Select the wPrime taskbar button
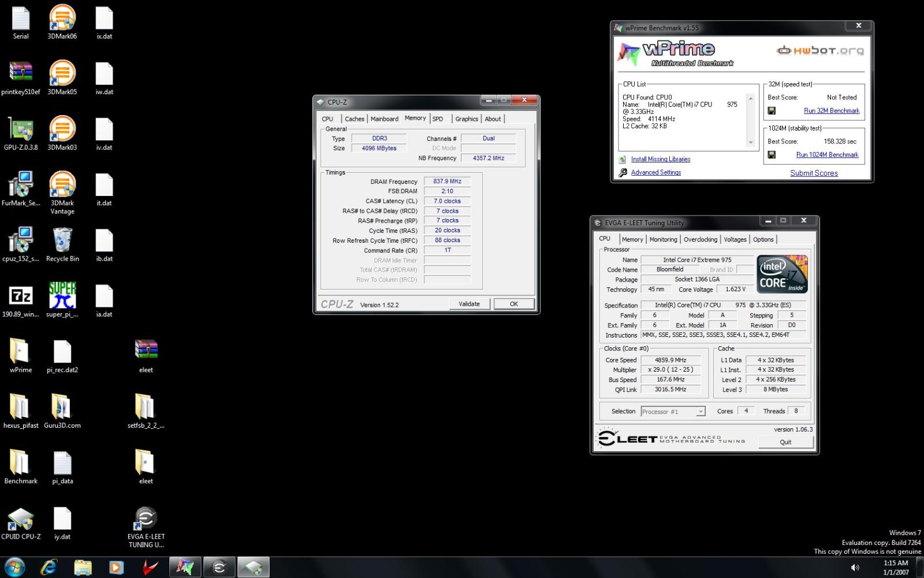924x578 pixels. click(185, 568)
